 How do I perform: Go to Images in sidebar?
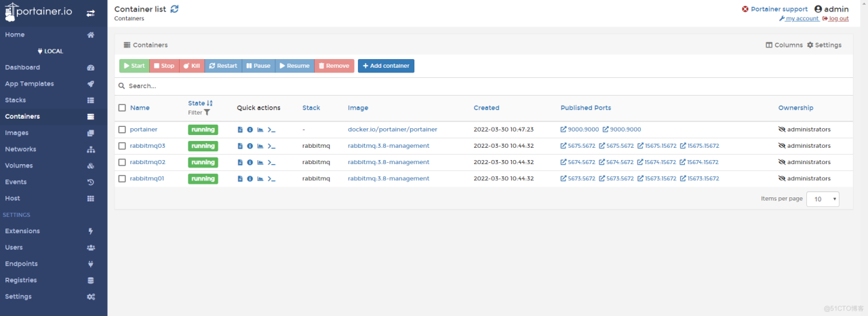click(x=17, y=133)
